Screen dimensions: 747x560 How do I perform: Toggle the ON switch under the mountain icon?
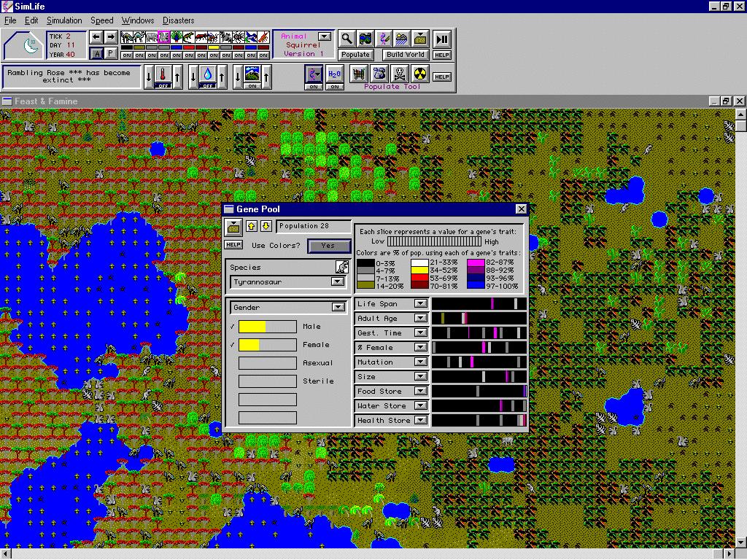[x=252, y=86]
